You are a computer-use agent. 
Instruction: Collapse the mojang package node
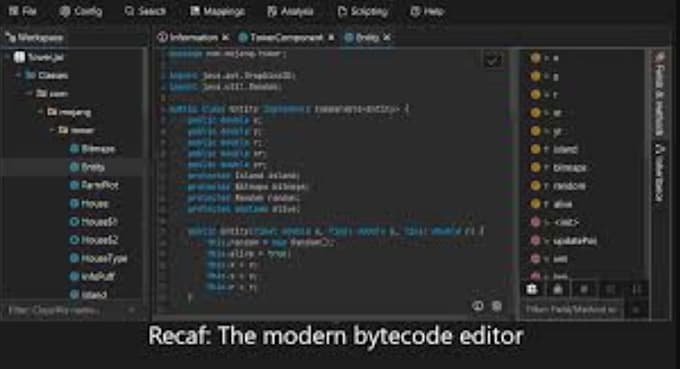[40, 112]
